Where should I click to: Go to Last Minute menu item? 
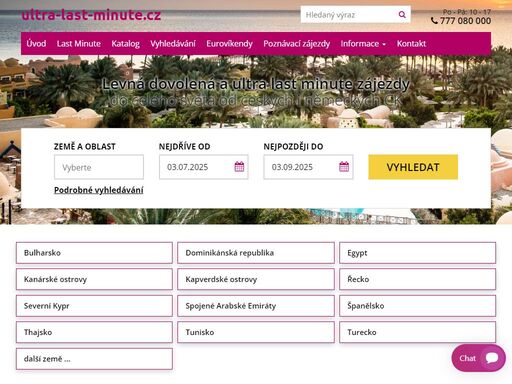point(79,44)
